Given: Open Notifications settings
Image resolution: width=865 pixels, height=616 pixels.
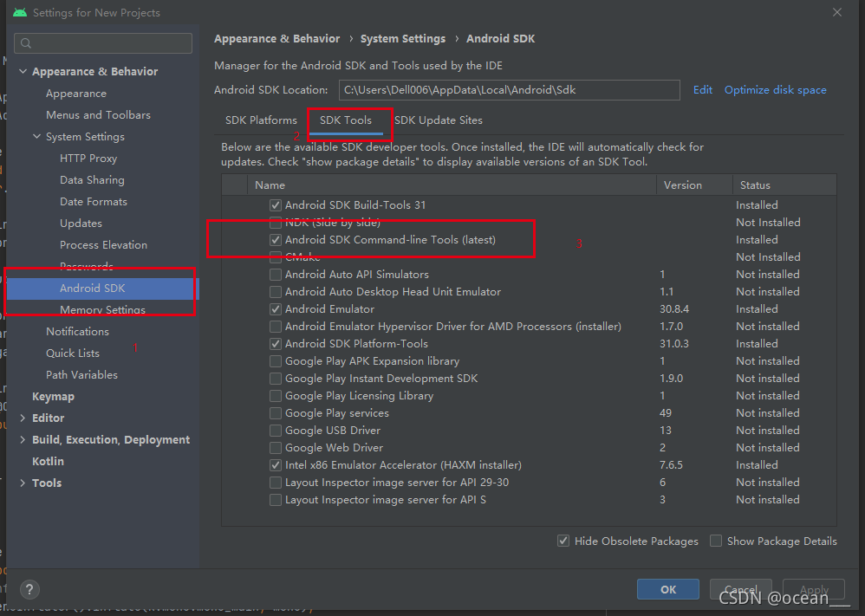Looking at the screenshot, I should coord(77,332).
